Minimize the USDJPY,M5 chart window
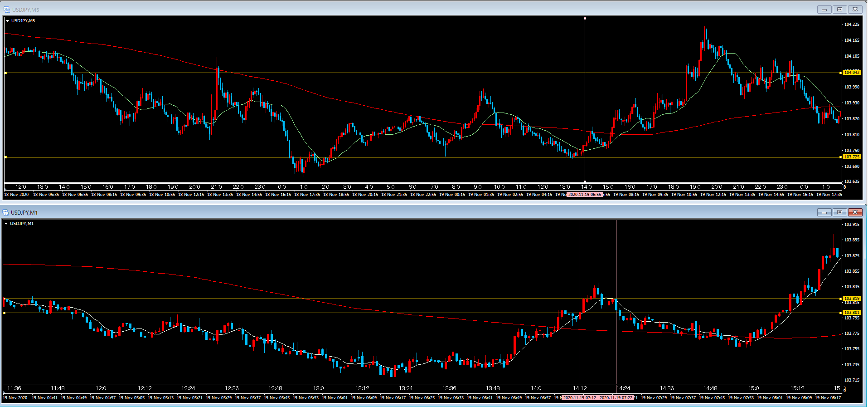Image resolution: width=868 pixels, height=407 pixels. pos(824,10)
